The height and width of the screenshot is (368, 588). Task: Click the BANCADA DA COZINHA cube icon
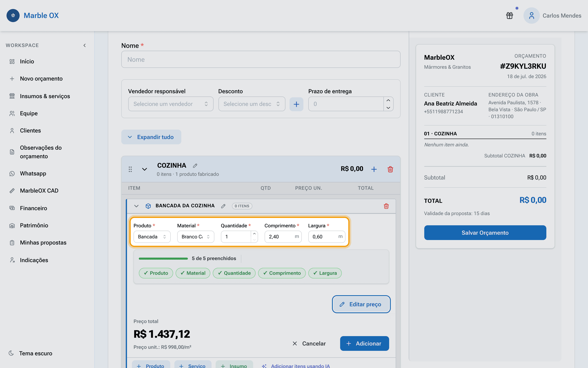point(148,206)
